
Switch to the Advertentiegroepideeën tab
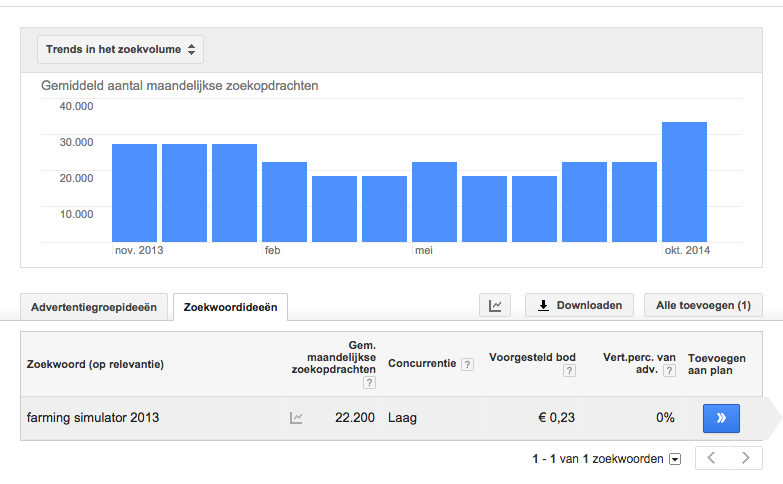(94, 307)
